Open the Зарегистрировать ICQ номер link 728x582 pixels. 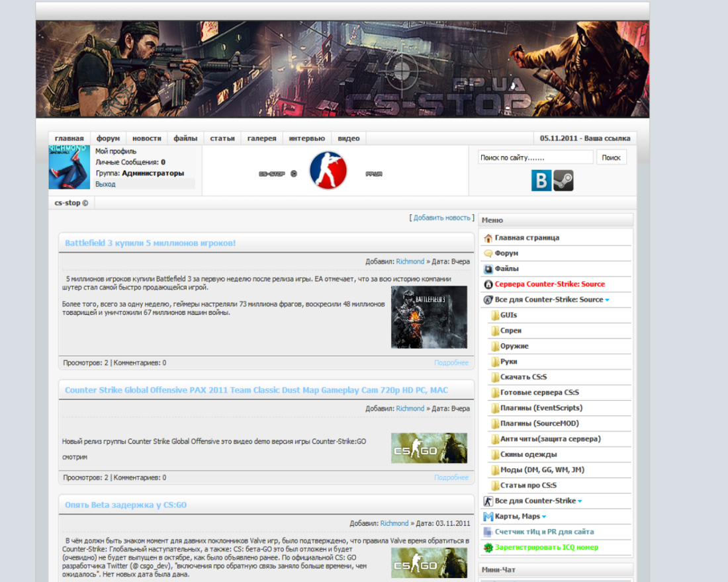click(547, 548)
